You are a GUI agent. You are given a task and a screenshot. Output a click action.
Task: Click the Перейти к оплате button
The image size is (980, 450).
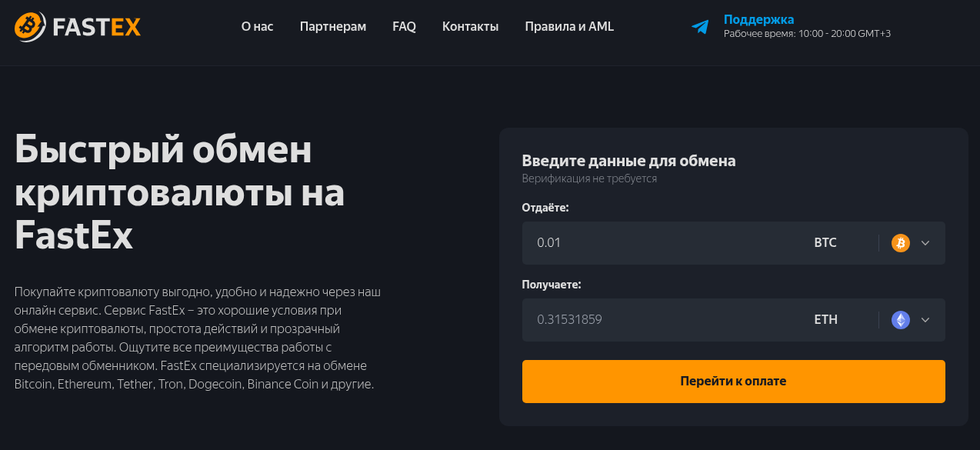(x=734, y=382)
